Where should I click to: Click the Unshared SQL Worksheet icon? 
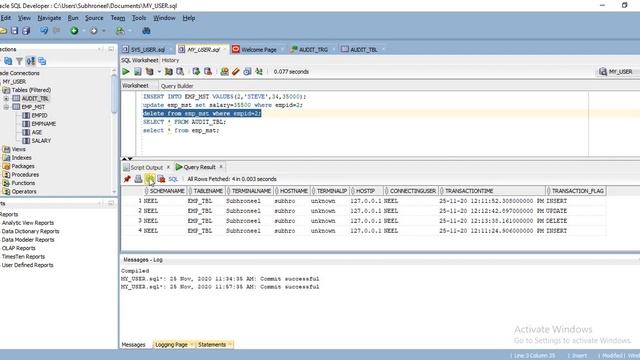224,72
